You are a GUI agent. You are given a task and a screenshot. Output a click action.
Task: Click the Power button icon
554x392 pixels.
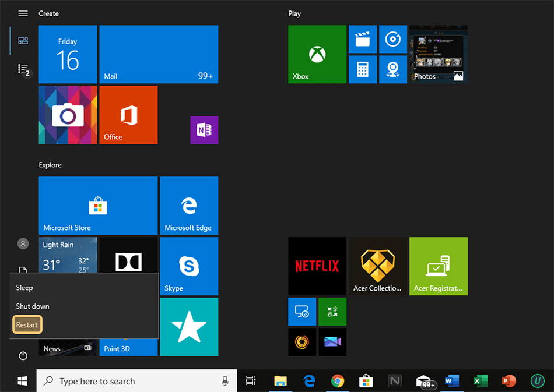click(23, 355)
